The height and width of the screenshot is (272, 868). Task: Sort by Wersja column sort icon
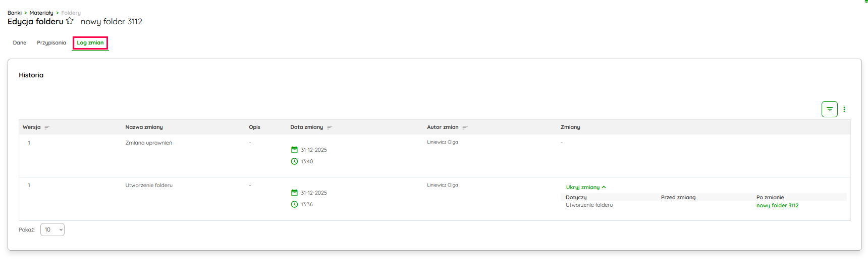(x=47, y=127)
